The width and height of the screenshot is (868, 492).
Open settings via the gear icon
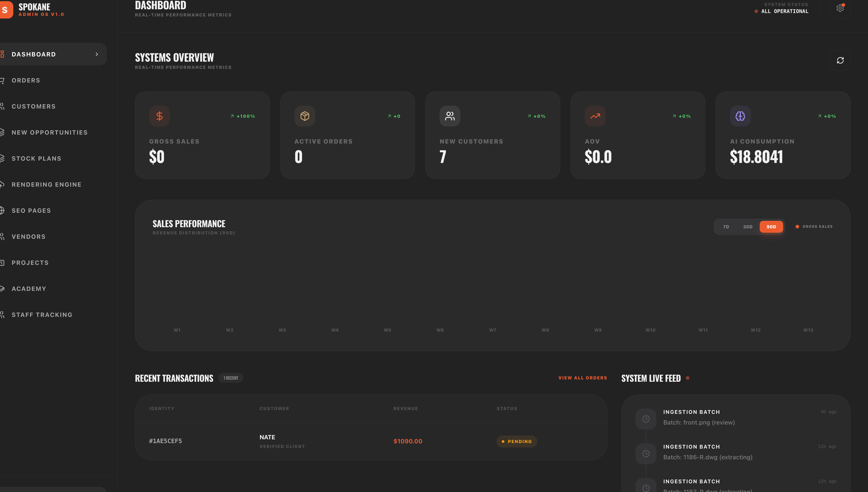click(840, 8)
